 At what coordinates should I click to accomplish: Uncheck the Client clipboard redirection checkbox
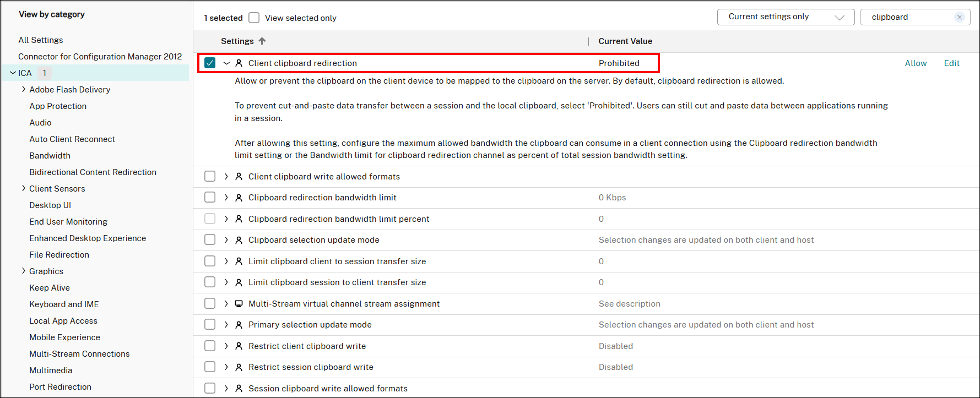210,63
